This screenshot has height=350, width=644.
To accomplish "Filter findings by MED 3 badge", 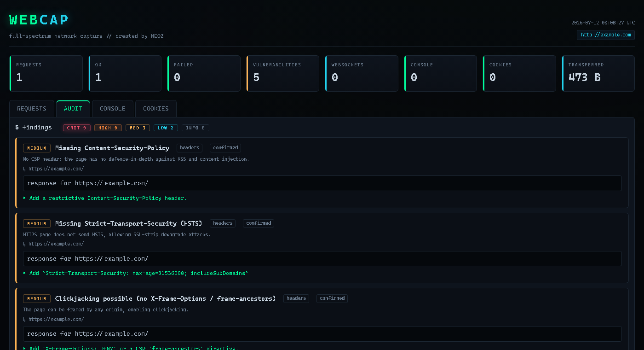I will coord(138,128).
